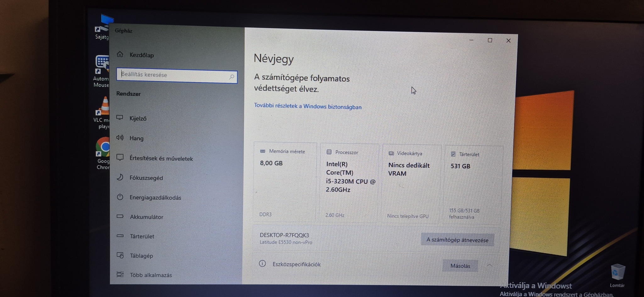This screenshot has width=644, height=297.
Task: Click the Névjegy page heading
Action: coord(274,59)
